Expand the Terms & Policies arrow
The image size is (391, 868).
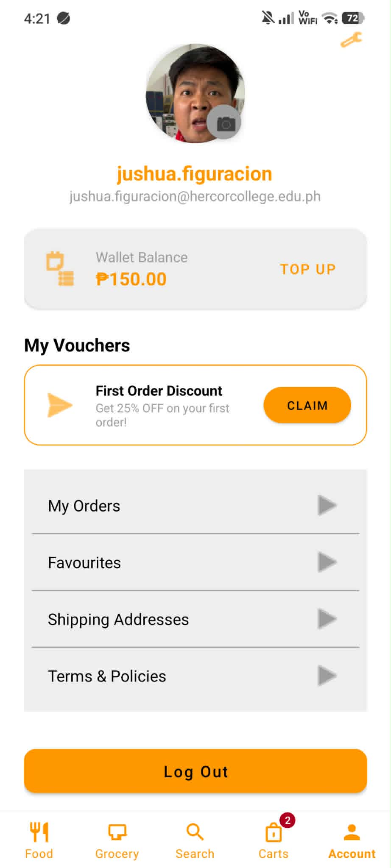point(327,676)
